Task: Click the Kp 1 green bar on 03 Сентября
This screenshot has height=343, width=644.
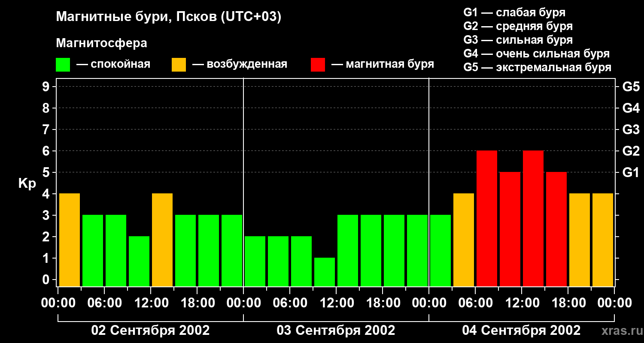Action: pos(325,272)
